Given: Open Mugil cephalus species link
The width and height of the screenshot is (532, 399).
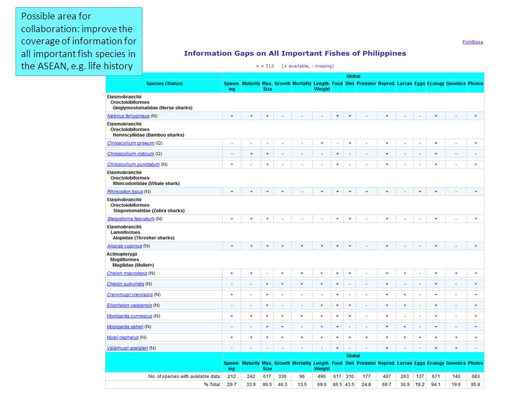Looking at the screenshot, I should [x=122, y=337].
